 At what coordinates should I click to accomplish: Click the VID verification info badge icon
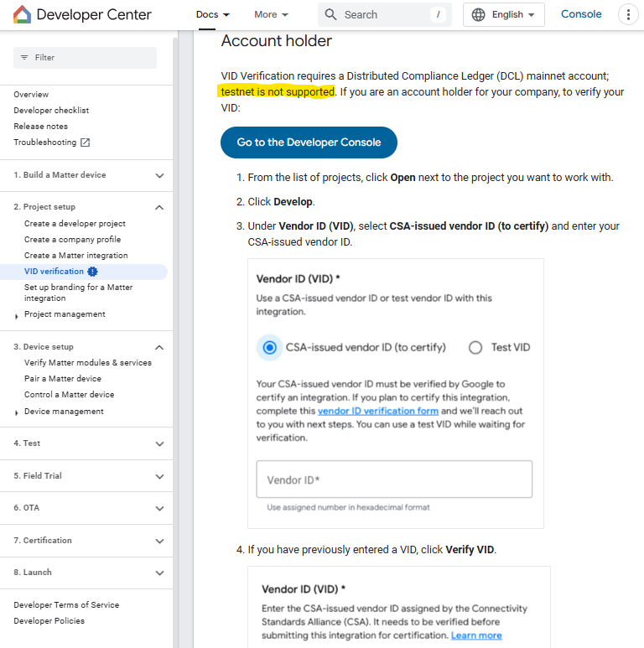(x=92, y=272)
